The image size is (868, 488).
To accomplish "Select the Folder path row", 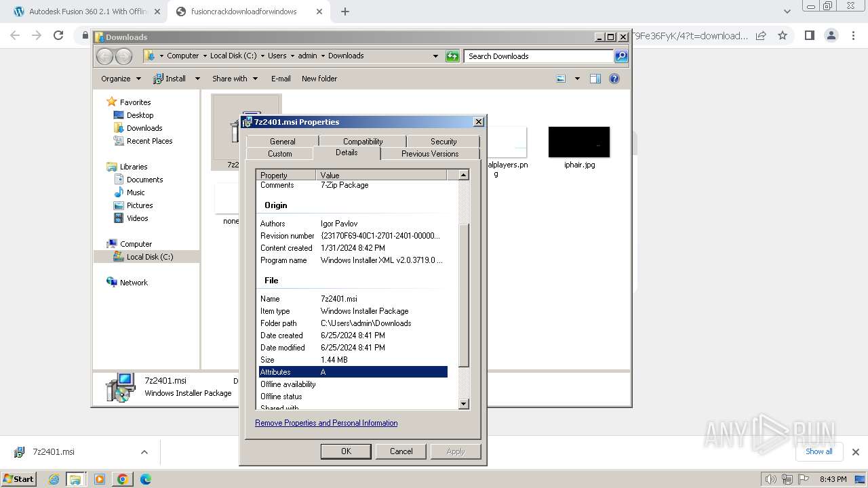I will tap(353, 323).
